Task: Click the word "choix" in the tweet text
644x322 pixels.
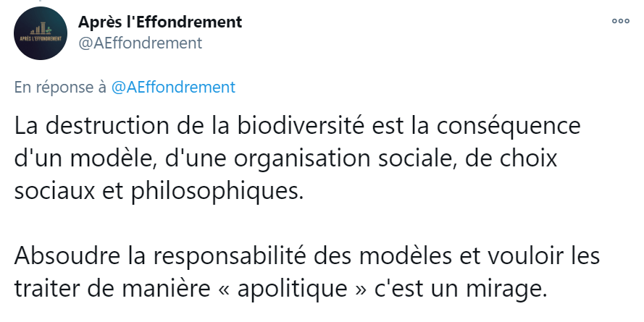Action: pos(524,158)
